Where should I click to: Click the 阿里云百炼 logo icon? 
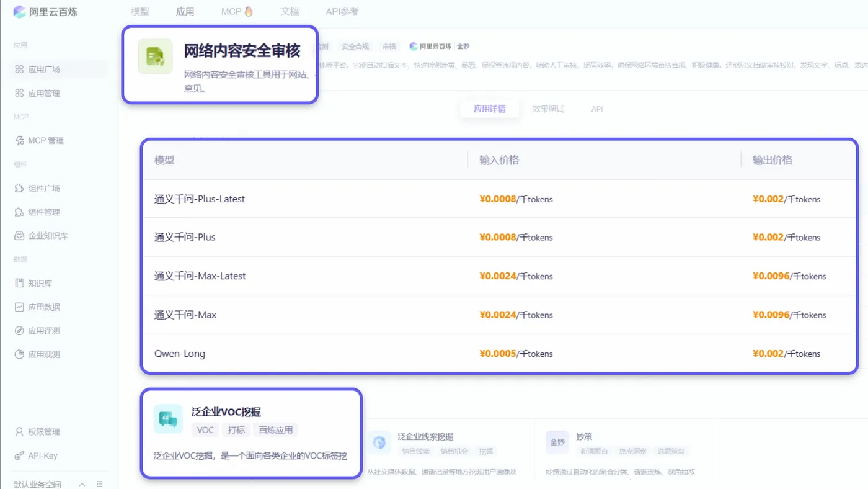19,12
